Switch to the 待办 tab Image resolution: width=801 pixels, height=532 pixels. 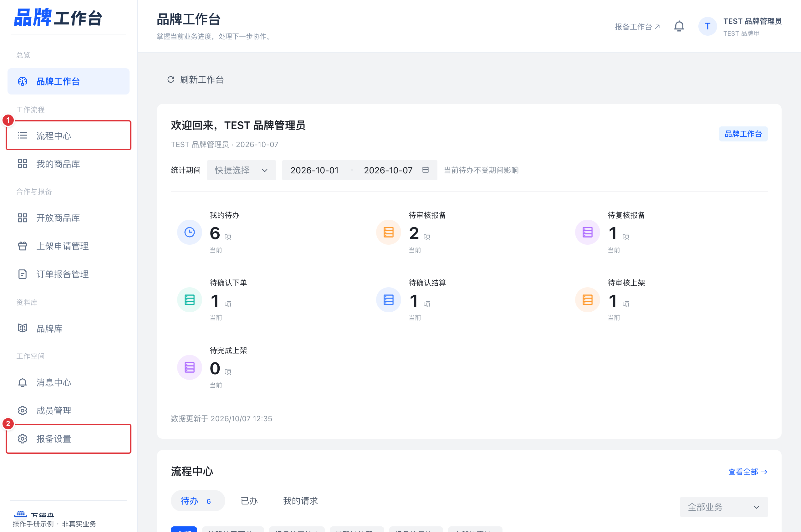point(198,501)
